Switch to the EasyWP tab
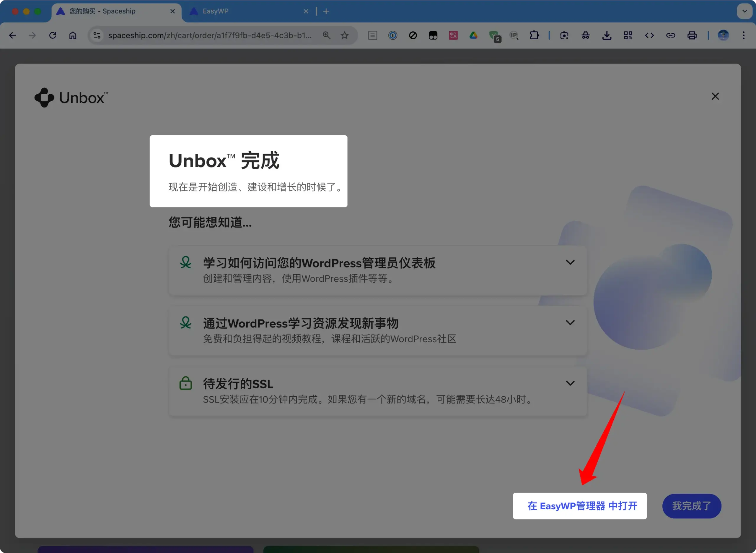 point(249,12)
